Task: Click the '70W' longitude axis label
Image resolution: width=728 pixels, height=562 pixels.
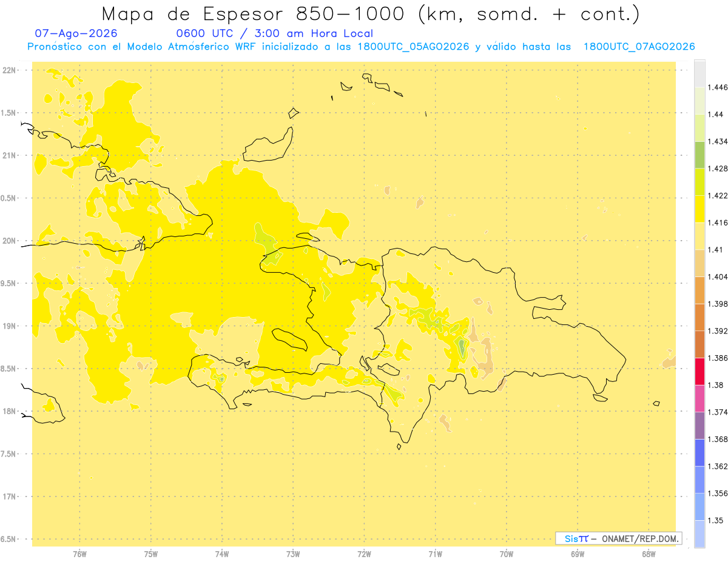Action: coord(507,554)
